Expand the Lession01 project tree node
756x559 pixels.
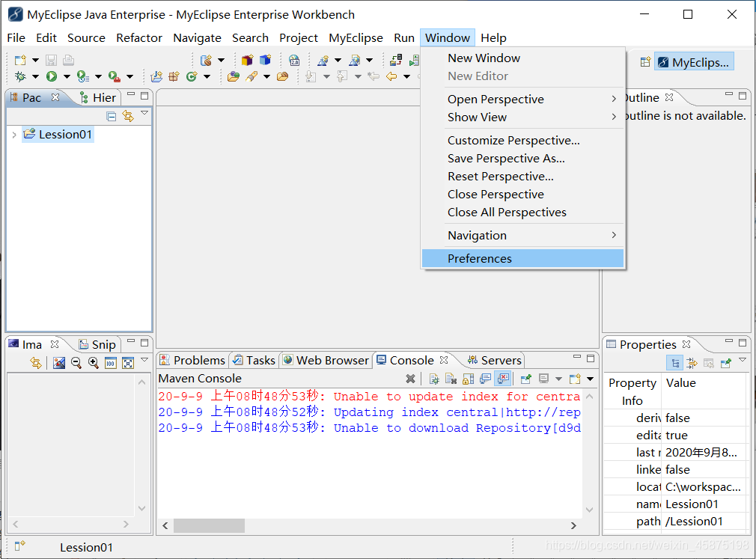click(14, 135)
